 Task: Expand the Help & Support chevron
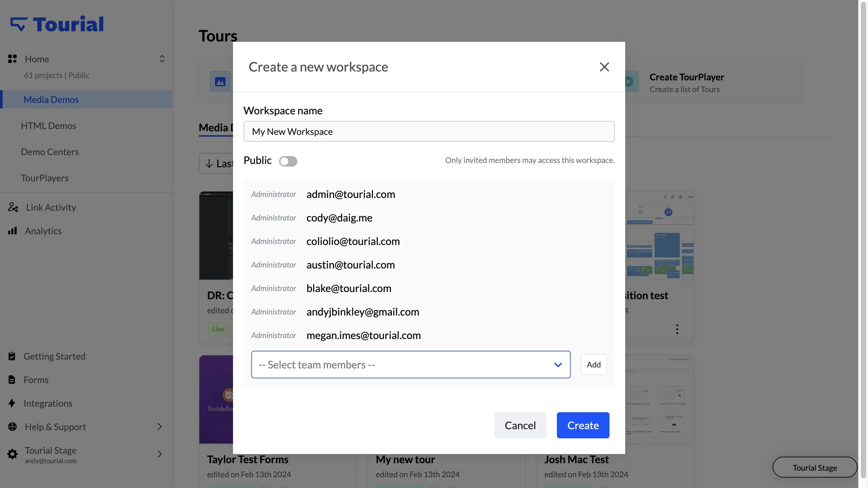pyautogui.click(x=160, y=427)
